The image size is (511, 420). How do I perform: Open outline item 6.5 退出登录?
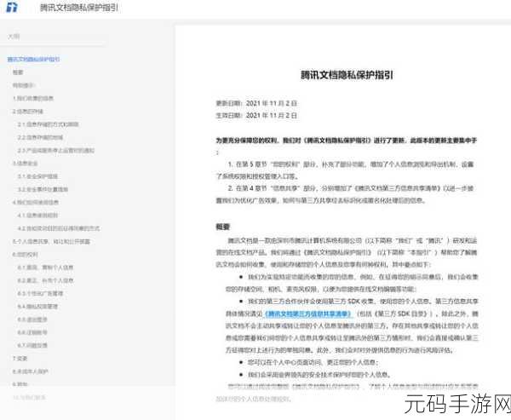pos(32,319)
